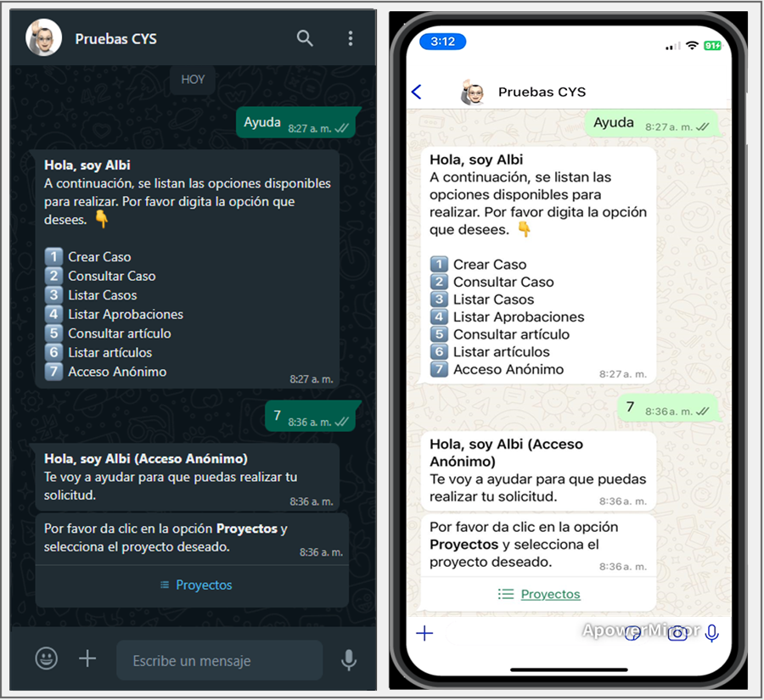Open search in desktop Pruebas CYS chat
This screenshot has height=700, width=764.
(305, 38)
